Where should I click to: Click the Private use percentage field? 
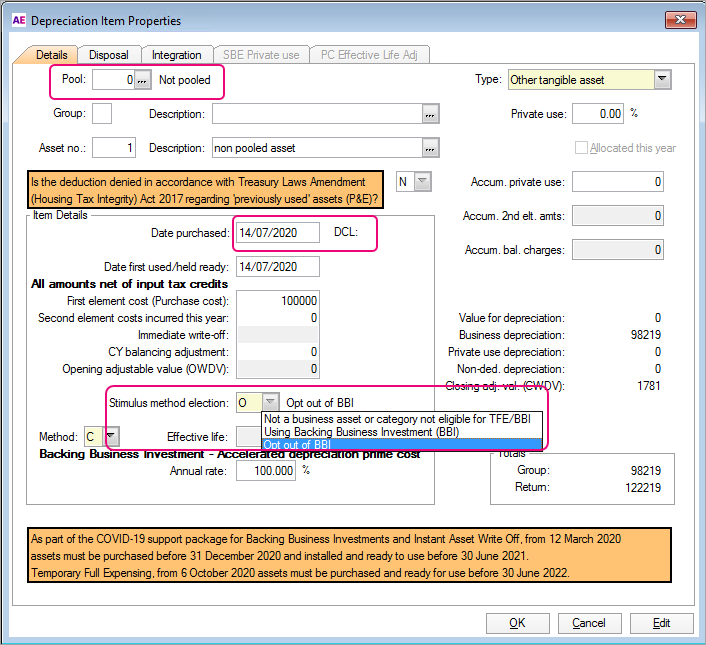(597, 114)
